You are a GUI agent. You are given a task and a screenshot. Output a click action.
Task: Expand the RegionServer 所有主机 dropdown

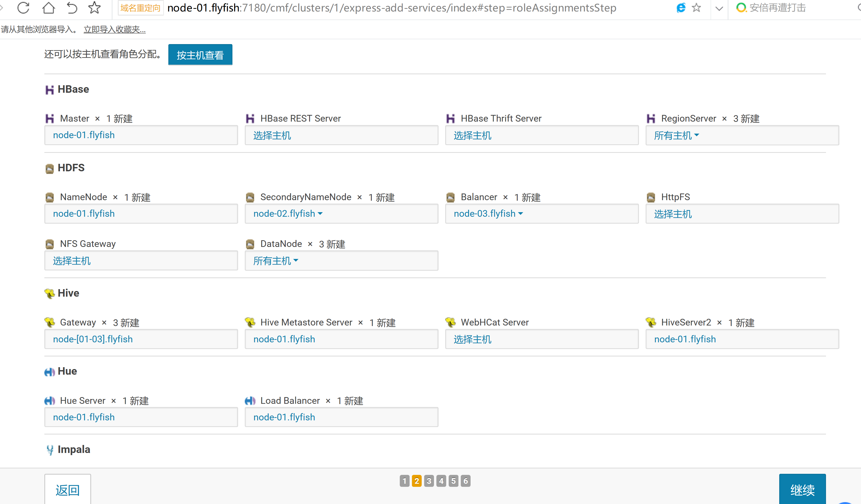tap(677, 136)
